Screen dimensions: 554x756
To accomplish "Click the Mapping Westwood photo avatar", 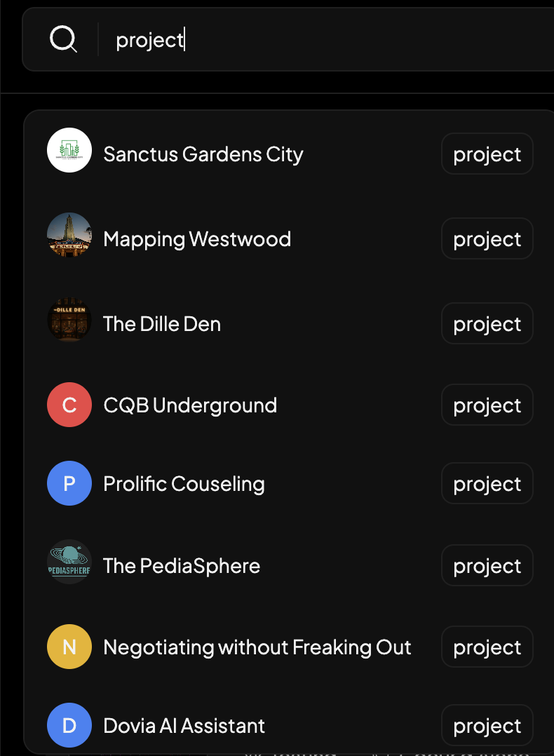I will point(69,235).
